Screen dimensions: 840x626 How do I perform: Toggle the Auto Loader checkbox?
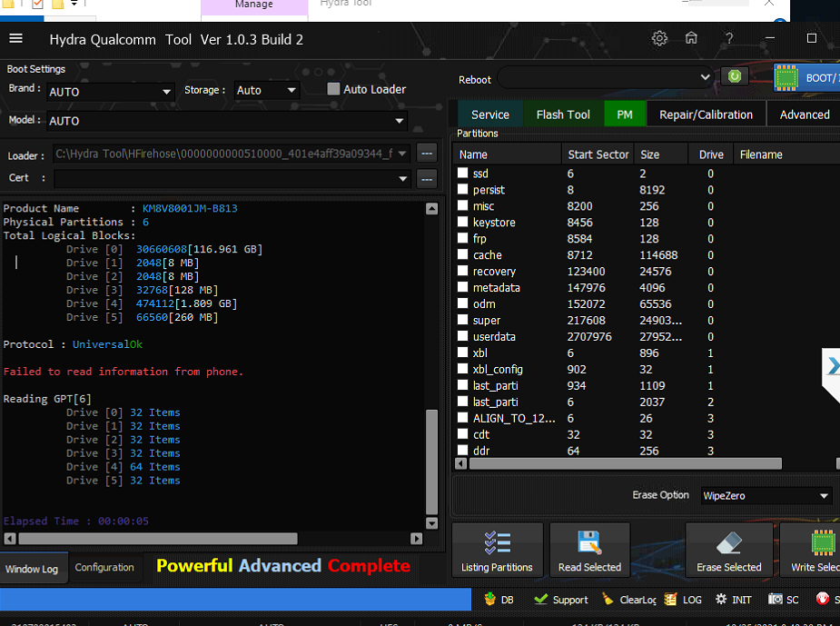click(x=333, y=89)
